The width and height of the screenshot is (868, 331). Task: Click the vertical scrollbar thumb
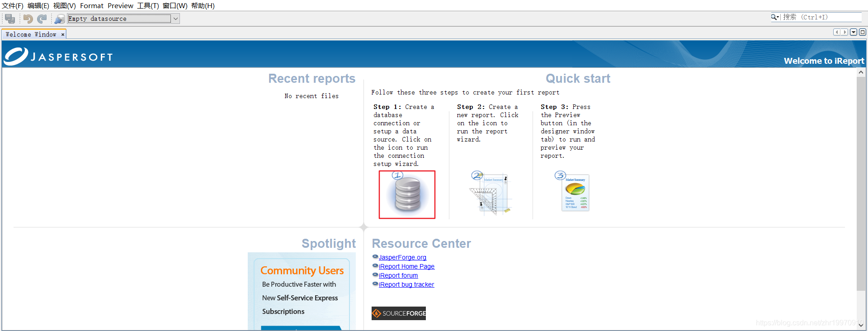point(861,184)
